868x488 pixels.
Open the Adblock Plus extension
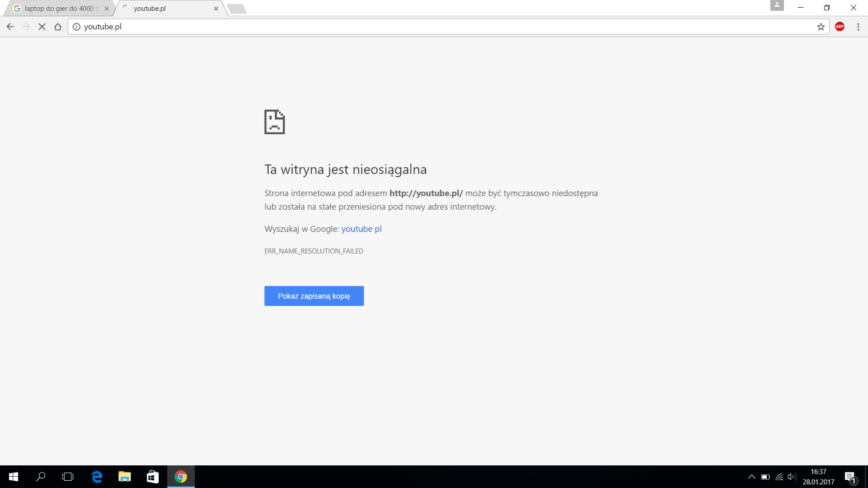tap(840, 27)
